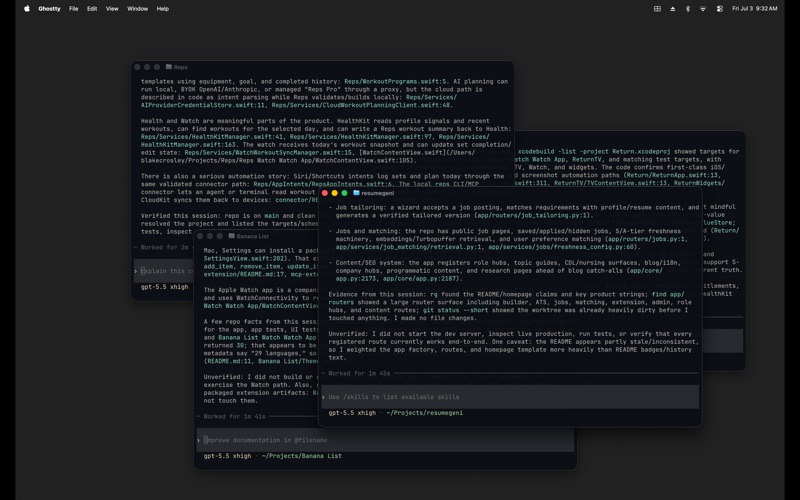Click 'Worked for 2m' in Reps window
The image size is (800, 500).
(164, 247)
